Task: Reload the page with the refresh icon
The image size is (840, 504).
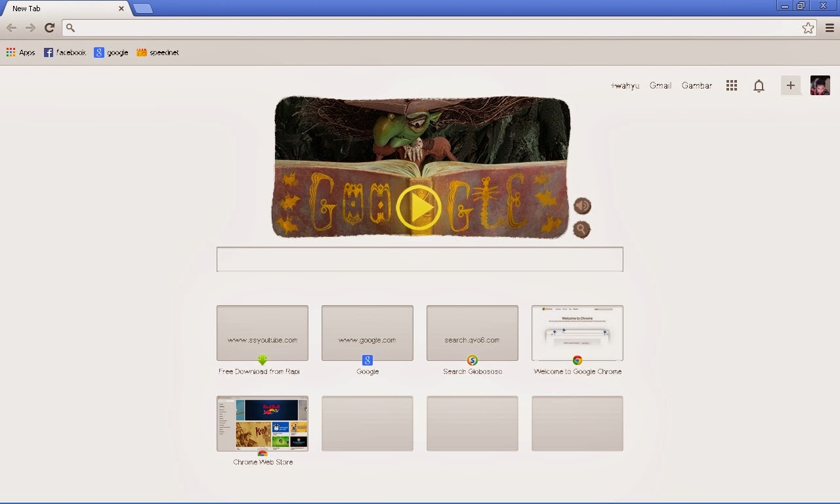Action: click(x=49, y=28)
